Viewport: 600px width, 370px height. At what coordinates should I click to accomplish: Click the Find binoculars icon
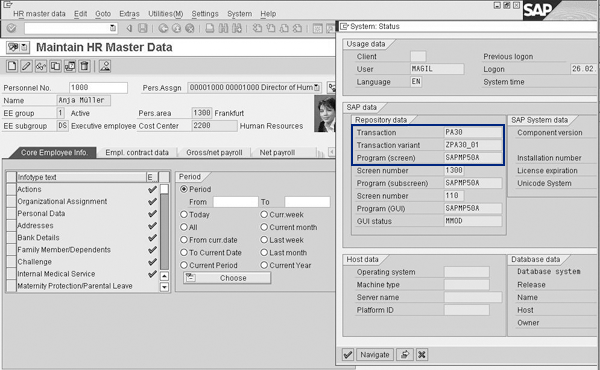223,28
